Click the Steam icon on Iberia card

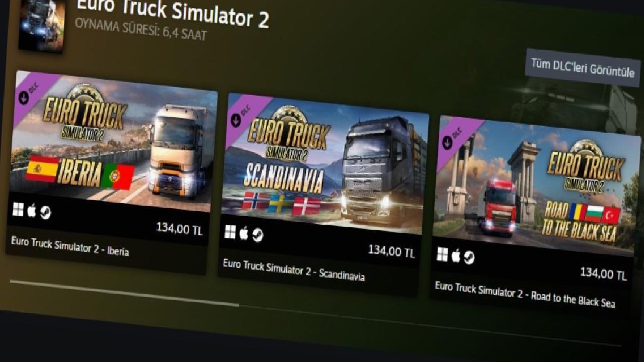pos(45,213)
